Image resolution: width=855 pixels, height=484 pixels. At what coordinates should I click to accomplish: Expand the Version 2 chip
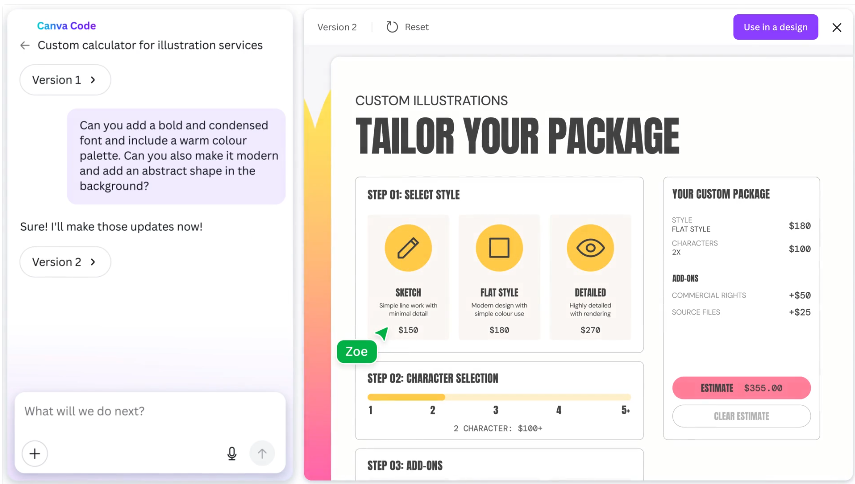[65, 262]
